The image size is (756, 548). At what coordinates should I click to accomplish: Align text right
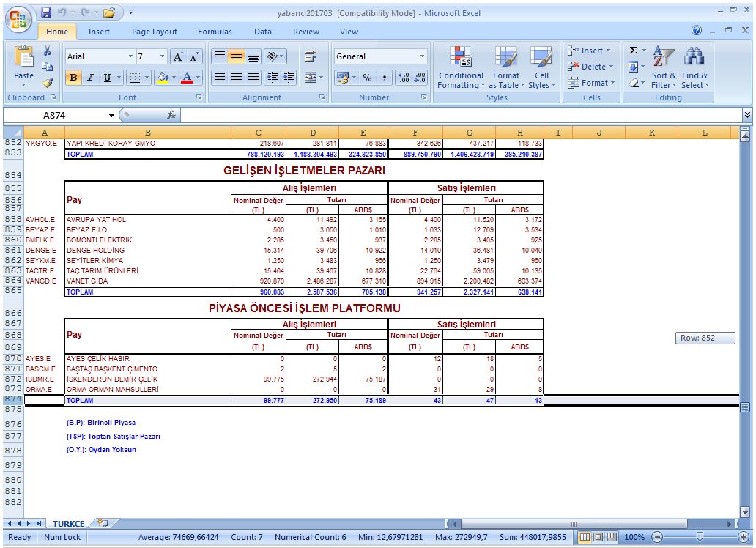point(253,77)
